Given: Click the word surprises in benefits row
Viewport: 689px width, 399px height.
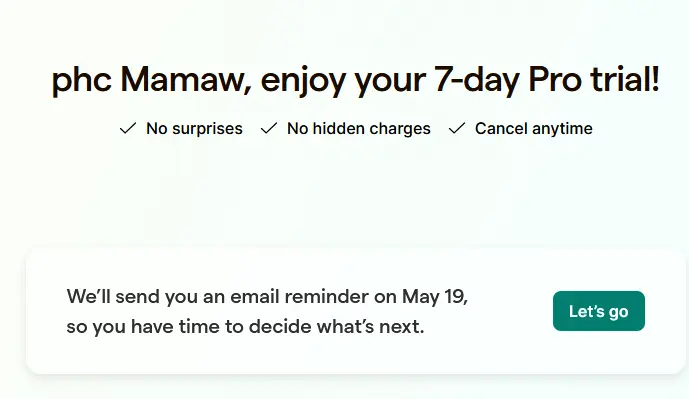Looking at the screenshot, I should coord(207,129).
